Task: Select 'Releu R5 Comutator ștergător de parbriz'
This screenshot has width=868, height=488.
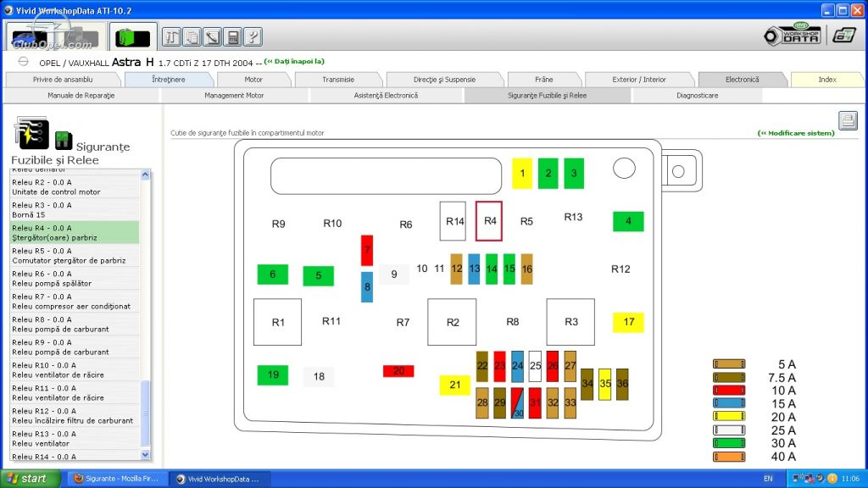Action: (75, 256)
